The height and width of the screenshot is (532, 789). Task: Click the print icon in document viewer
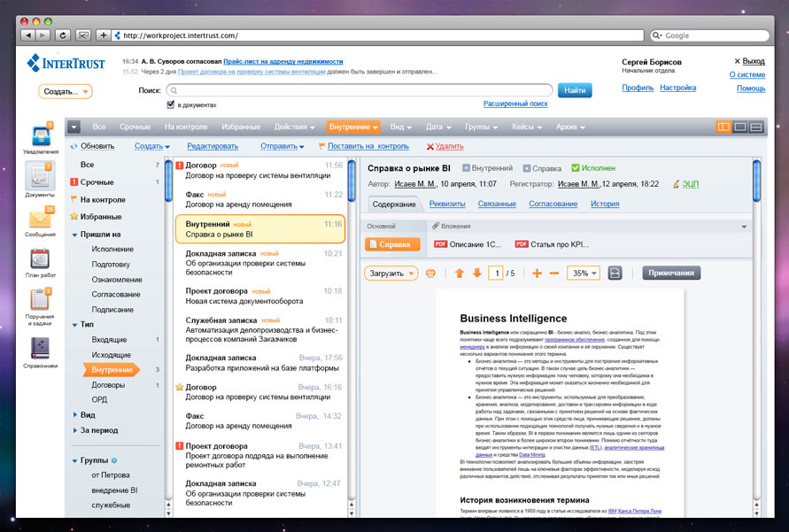pyautogui.click(x=430, y=274)
